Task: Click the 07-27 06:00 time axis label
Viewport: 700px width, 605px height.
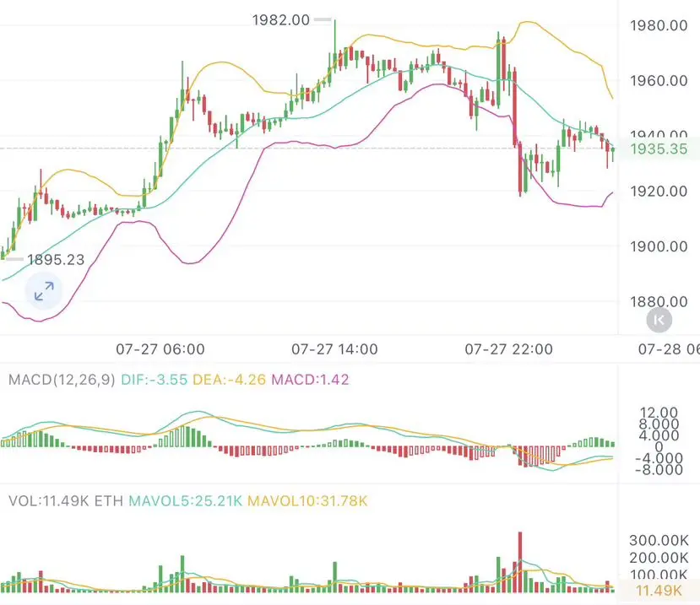Action: click(x=160, y=348)
